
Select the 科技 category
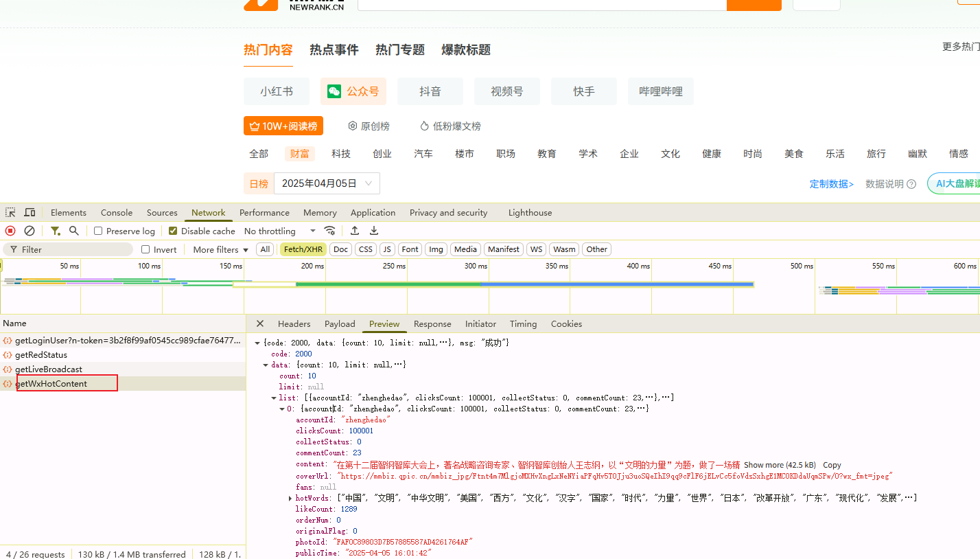coord(341,154)
